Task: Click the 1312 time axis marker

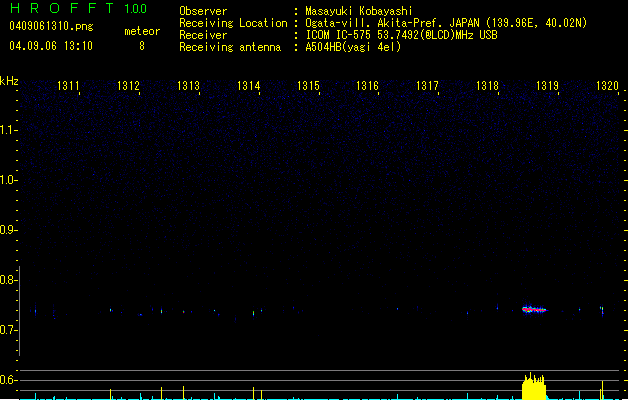Action: (x=128, y=86)
